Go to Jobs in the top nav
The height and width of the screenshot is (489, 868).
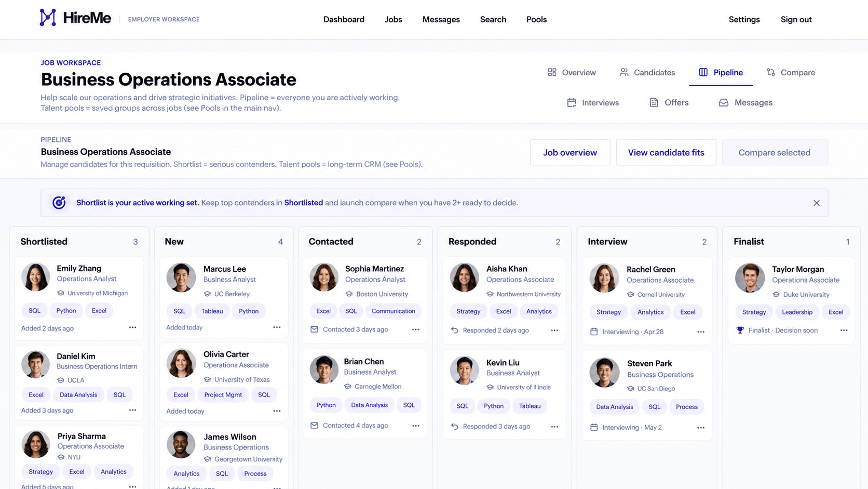(394, 19)
